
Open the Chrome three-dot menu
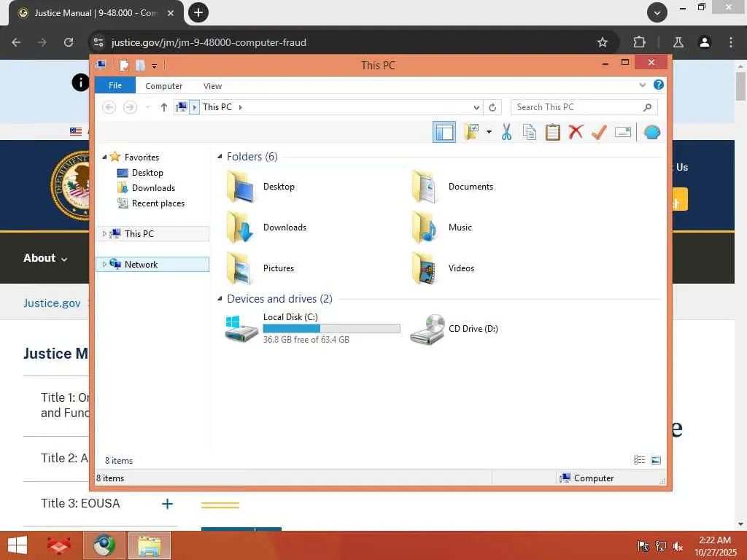(x=731, y=42)
